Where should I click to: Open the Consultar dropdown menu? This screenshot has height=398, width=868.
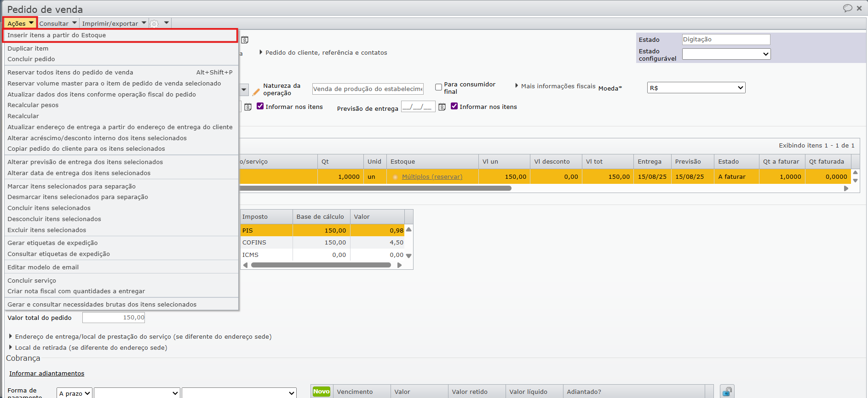[x=58, y=23]
